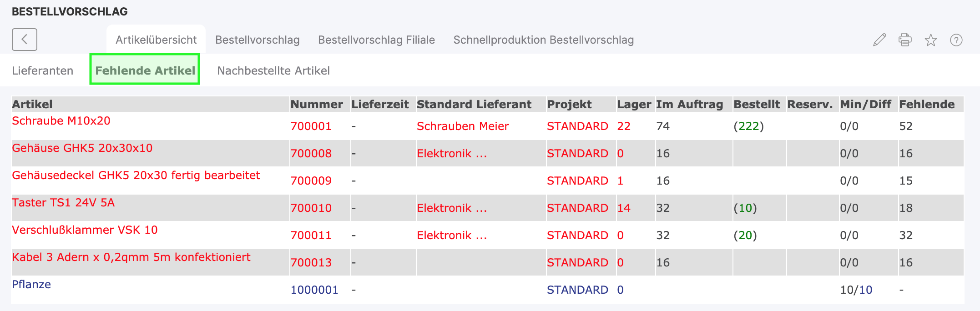Click article number 700001

point(311,126)
